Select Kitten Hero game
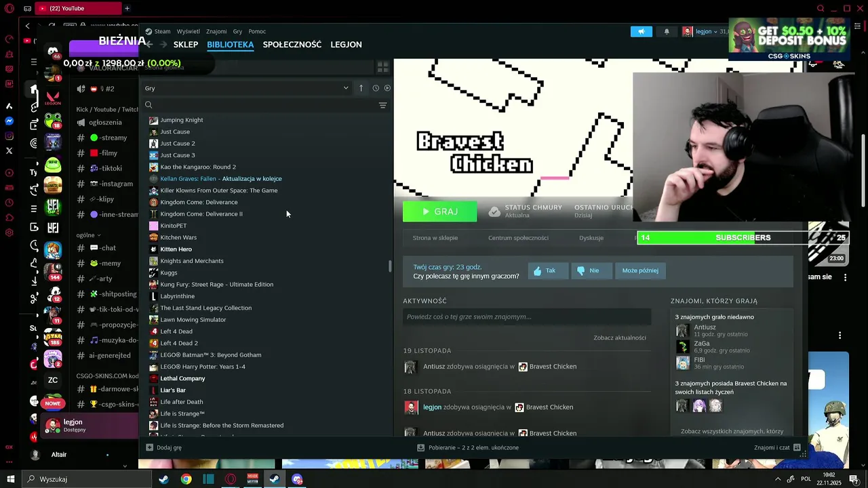Viewport: 868px width, 488px height. click(x=176, y=249)
